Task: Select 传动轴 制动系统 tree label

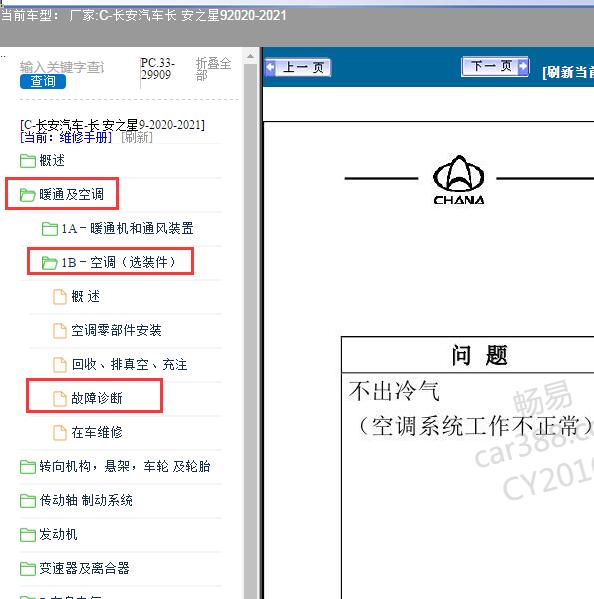Action: [x=86, y=500]
